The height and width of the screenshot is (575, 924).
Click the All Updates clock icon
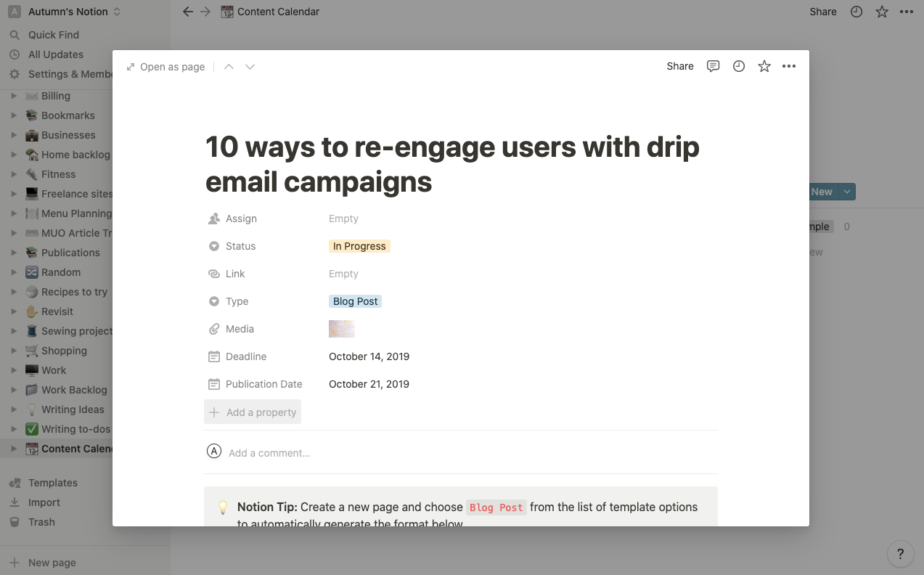tap(15, 54)
